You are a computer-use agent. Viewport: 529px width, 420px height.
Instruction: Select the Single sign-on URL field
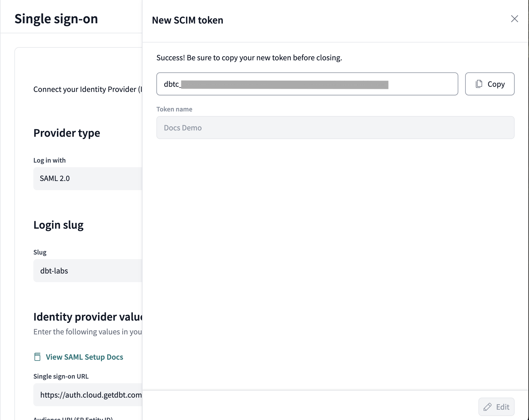pos(88,395)
